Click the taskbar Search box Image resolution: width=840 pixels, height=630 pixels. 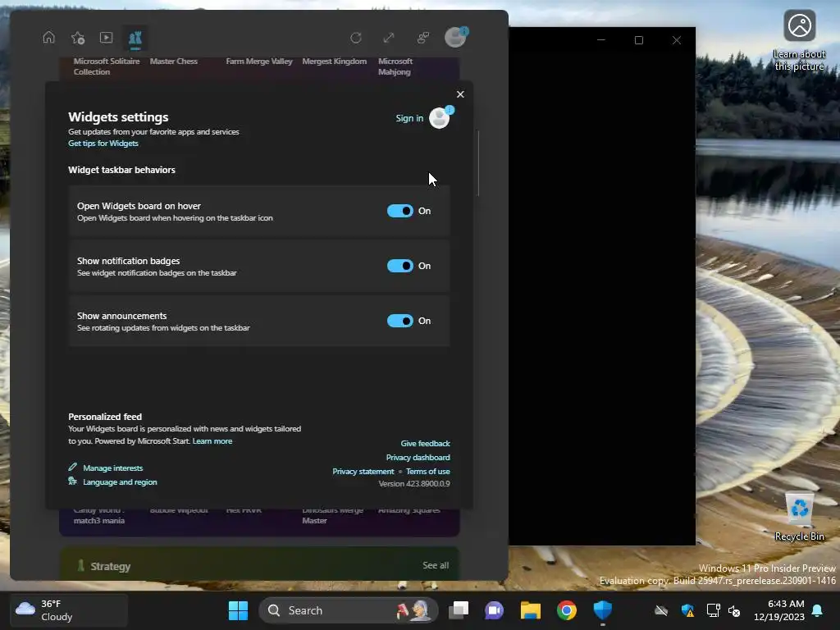pos(349,610)
